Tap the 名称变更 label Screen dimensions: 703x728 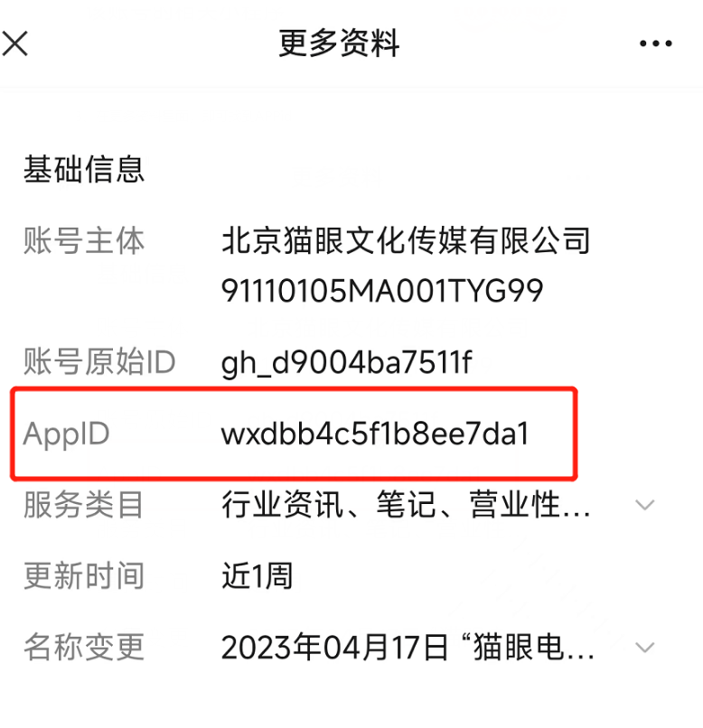click(84, 647)
